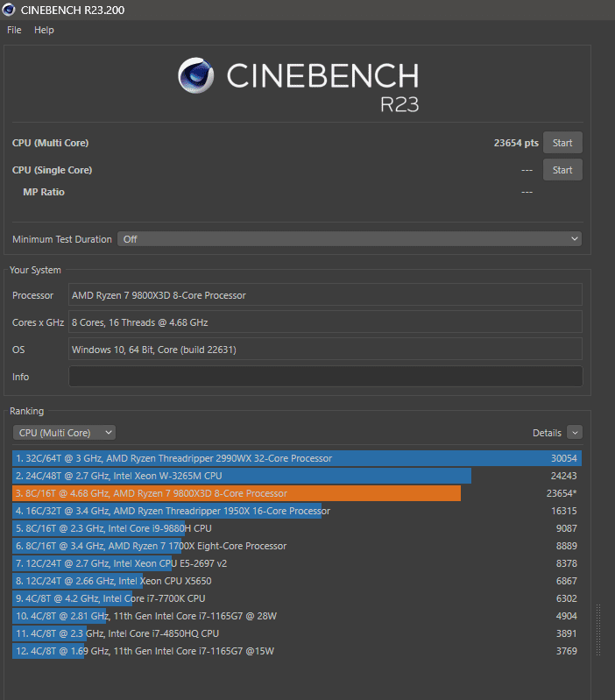615x700 pixels.
Task: Click the OS field showing Windows 10
Action: (325, 350)
